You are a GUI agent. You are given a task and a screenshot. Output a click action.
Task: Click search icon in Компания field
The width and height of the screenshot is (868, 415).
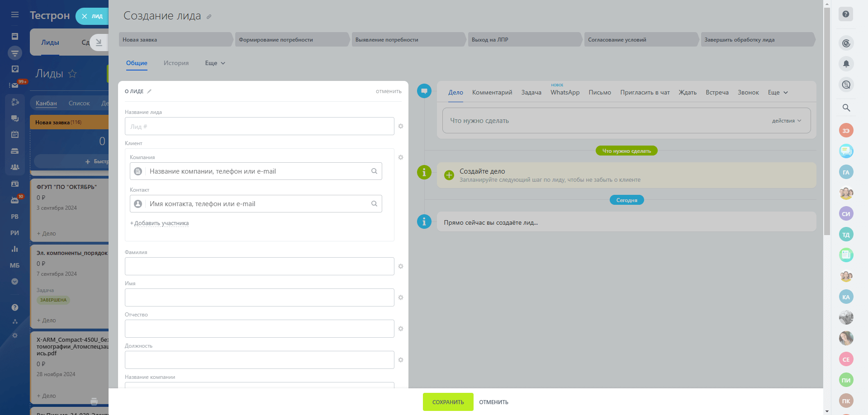374,171
